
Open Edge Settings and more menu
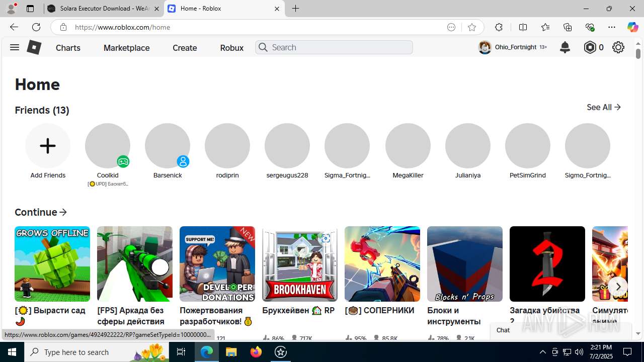point(612,27)
